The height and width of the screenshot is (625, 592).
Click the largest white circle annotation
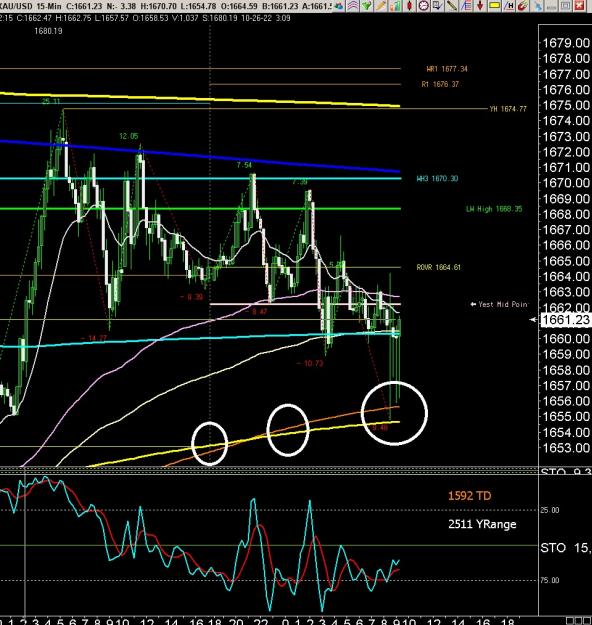coord(394,413)
